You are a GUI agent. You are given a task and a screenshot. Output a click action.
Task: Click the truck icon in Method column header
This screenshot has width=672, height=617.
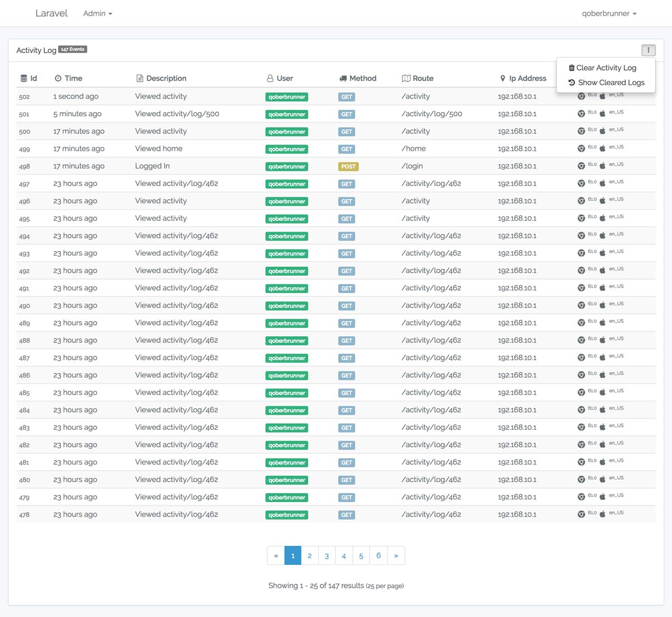pyautogui.click(x=343, y=78)
